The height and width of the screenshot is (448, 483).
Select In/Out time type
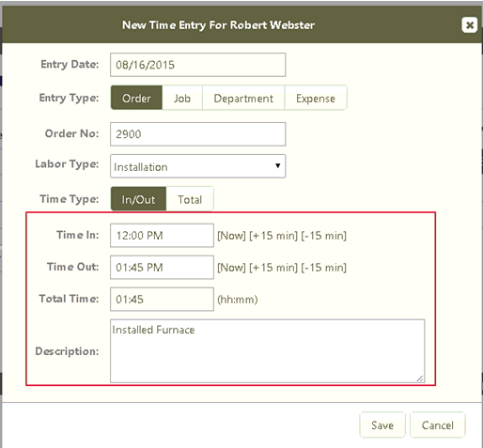(x=138, y=199)
